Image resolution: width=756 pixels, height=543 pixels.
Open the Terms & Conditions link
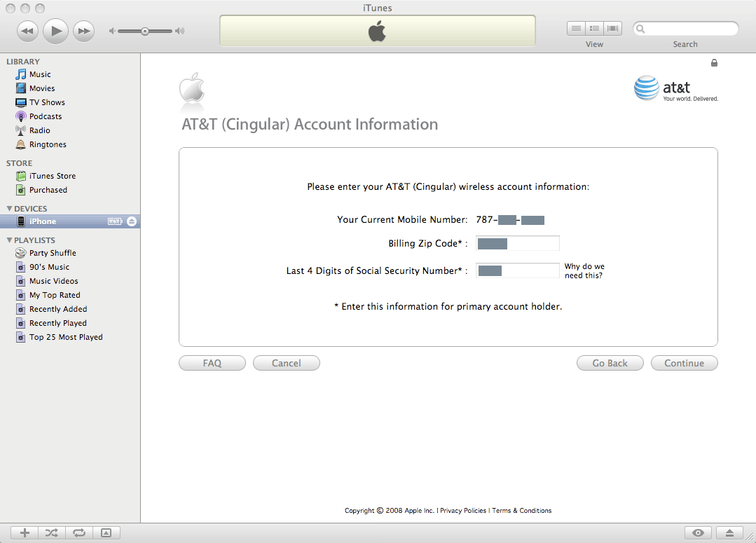[x=522, y=511]
